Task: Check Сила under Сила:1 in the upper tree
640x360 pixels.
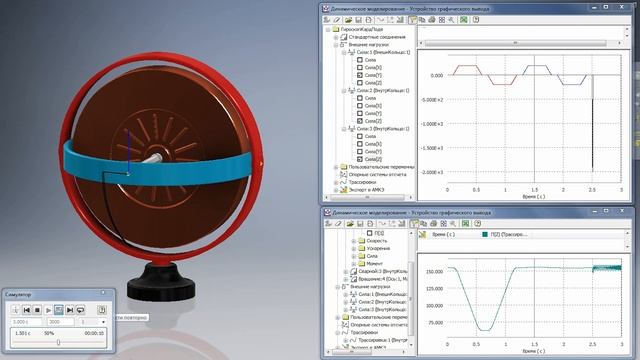Action: (360, 60)
